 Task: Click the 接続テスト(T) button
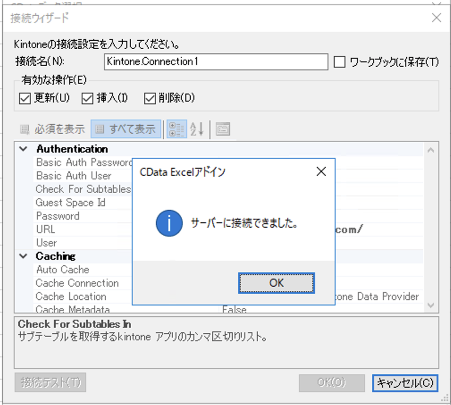(x=50, y=382)
